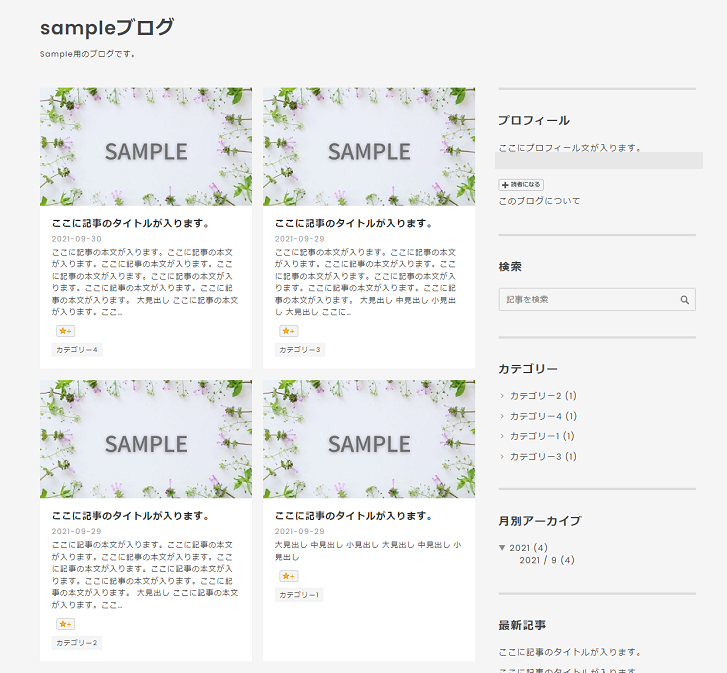Open title of the 2021-09-30 article
This screenshot has width=727, height=673.
pos(130,223)
